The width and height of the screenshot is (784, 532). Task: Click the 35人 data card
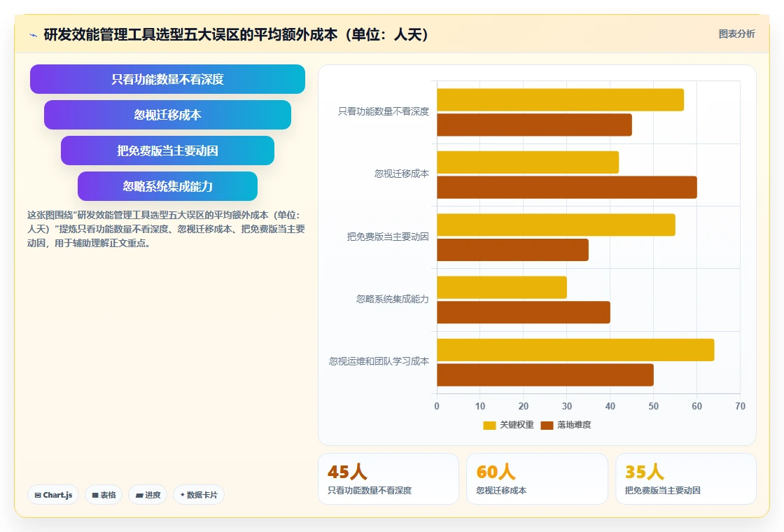click(x=685, y=479)
